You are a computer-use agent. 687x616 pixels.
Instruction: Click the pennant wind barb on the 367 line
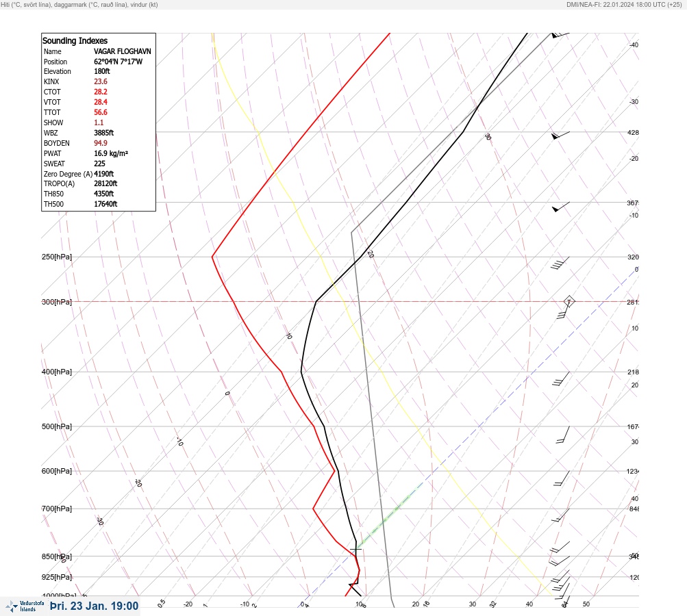pyautogui.click(x=561, y=207)
